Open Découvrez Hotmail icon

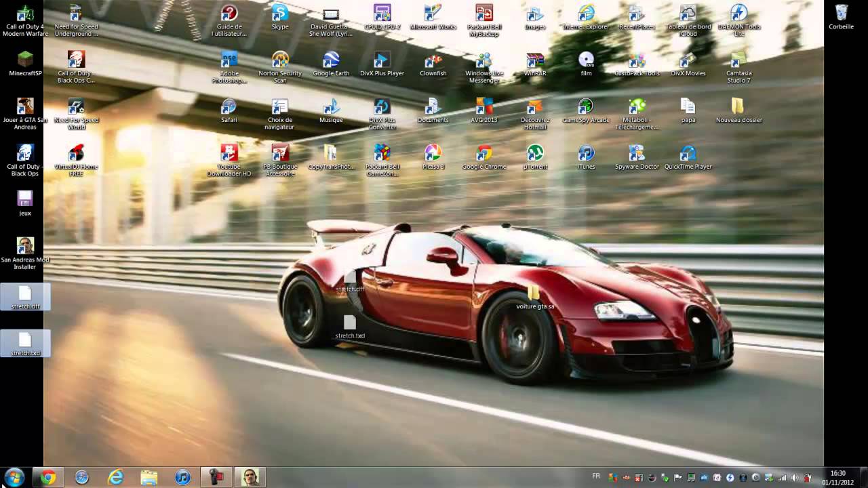tap(535, 114)
